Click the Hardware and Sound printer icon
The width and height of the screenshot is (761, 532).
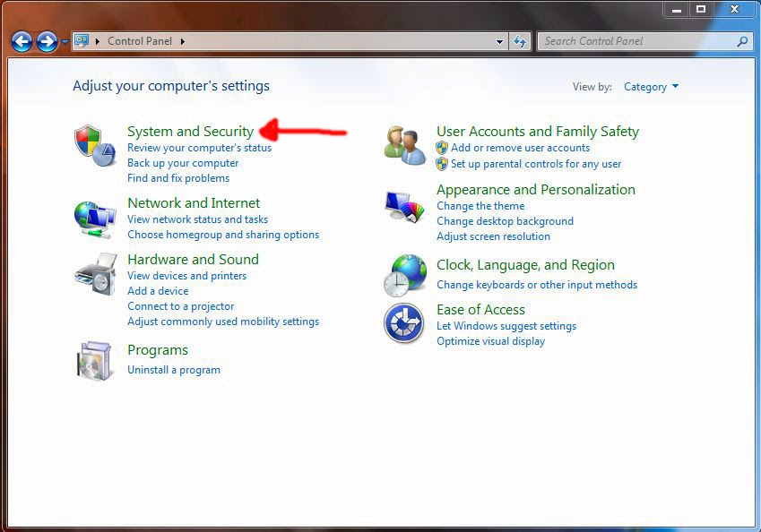[x=96, y=274]
